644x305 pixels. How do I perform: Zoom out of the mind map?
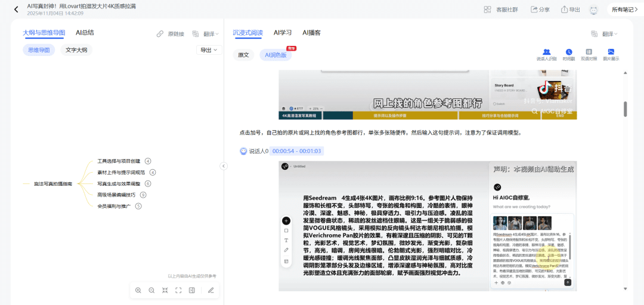(x=151, y=290)
